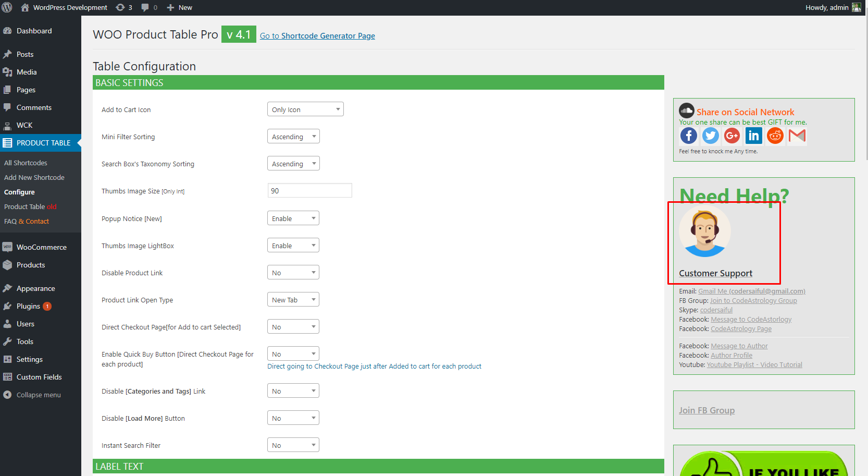Click the Howdy, admin account menu
Screen dimensions: 868x476
(x=833, y=7)
